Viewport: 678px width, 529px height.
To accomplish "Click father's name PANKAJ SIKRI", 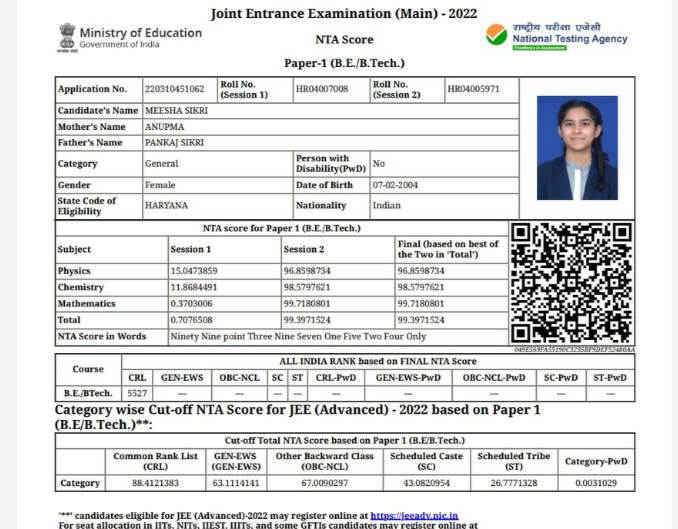I will (x=174, y=143).
